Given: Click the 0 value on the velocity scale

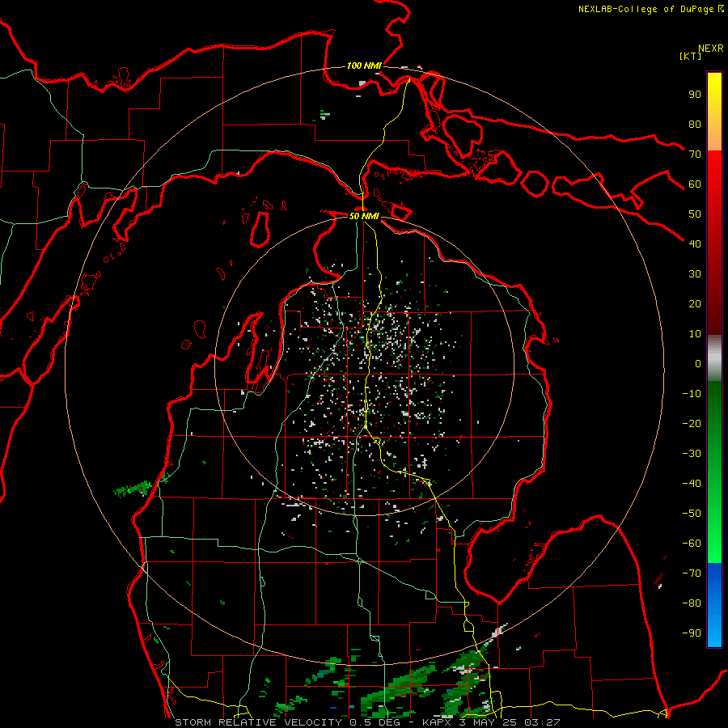Looking at the screenshot, I should coord(698,363).
